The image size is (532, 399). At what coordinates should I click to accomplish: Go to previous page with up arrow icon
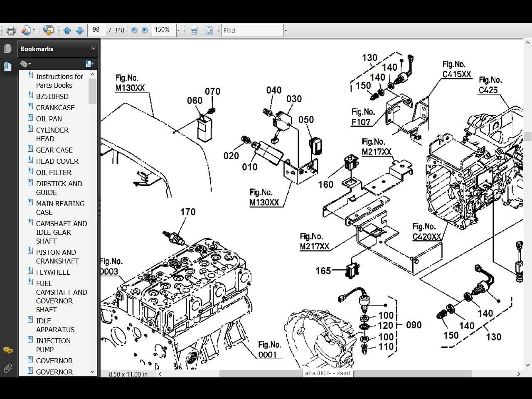point(67,30)
